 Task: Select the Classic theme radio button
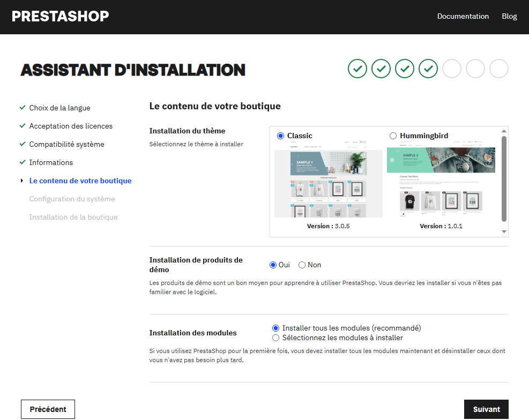pos(280,136)
